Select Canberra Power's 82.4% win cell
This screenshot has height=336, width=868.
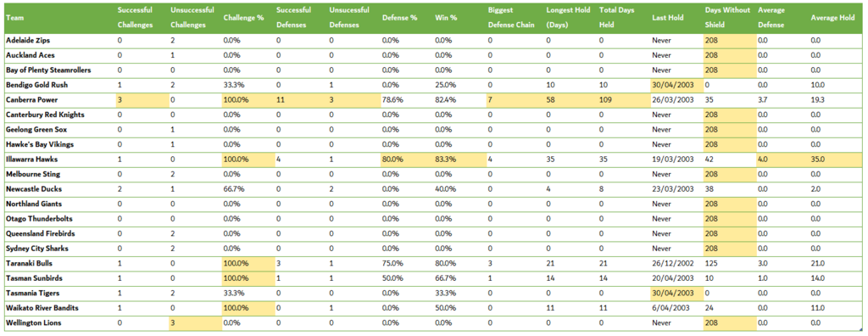pos(459,100)
